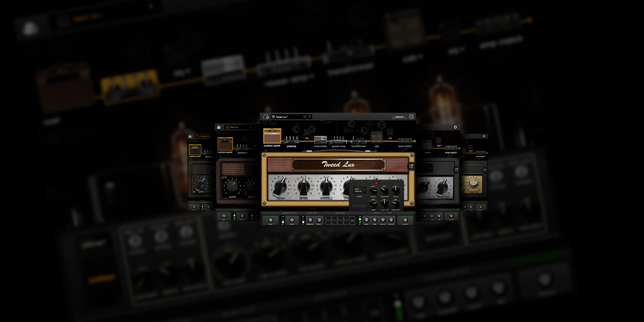Toggle the Hum Reduction on/off switch

point(282,220)
